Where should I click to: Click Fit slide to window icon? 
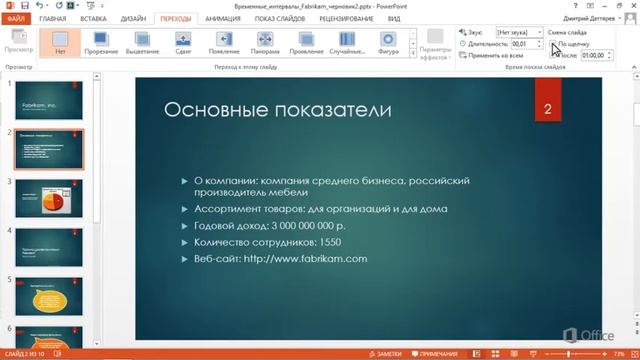tap(635, 354)
